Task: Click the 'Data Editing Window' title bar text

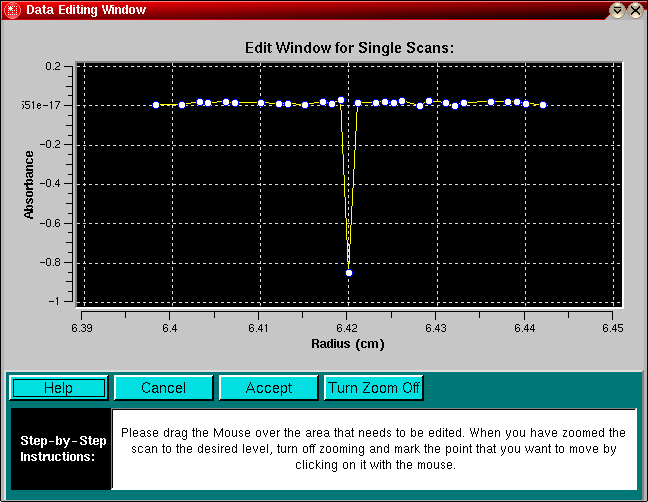Action: pyautogui.click(x=85, y=10)
